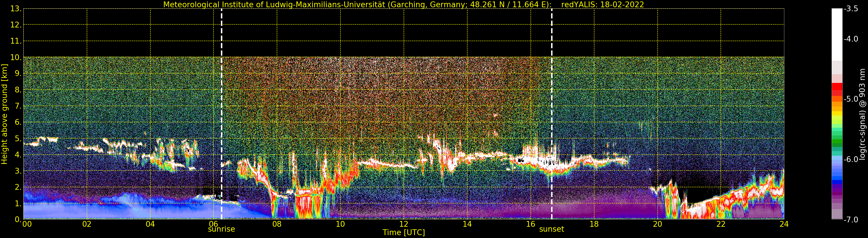Image resolution: width=868 pixels, height=238 pixels.
Task: Click the '12.' tick on height axis
Action: pyautogui.click(x=16, y=25)
